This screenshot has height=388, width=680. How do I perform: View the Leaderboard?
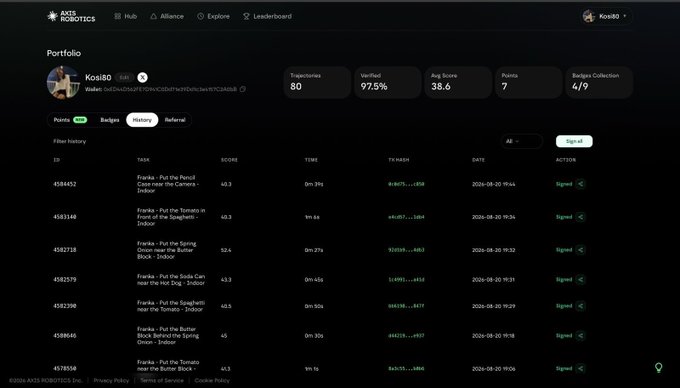pos(267,16)
